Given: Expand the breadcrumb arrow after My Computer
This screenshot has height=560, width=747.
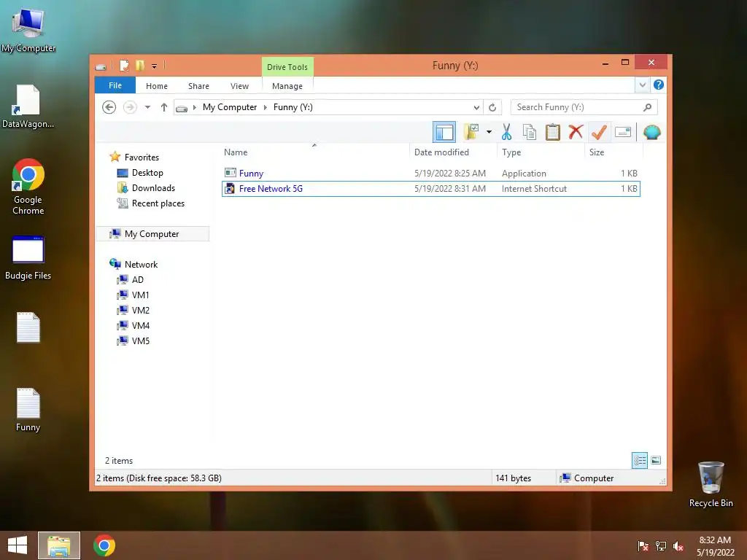Looking at the screenshot, I should tap(266, 107).
